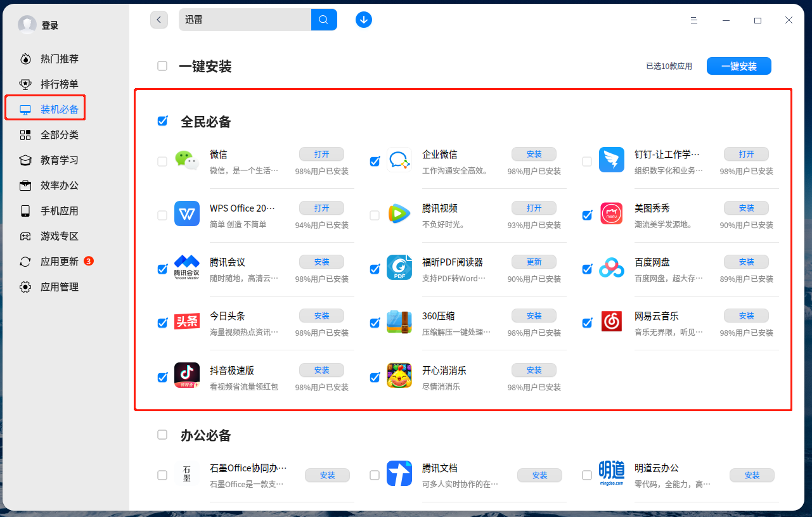
Task: Go back with the back arrow
Action: coord(159,20)
